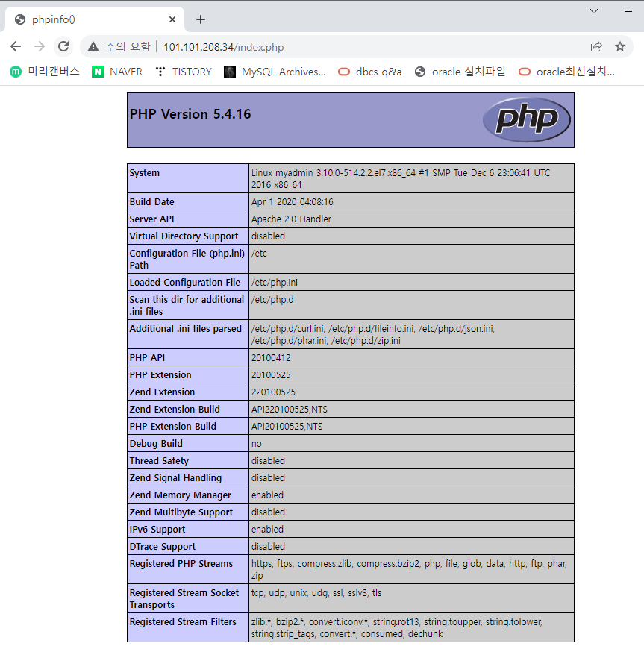Click the Linux myadmin system value
644x652 pixels.
tap(401, 179)
